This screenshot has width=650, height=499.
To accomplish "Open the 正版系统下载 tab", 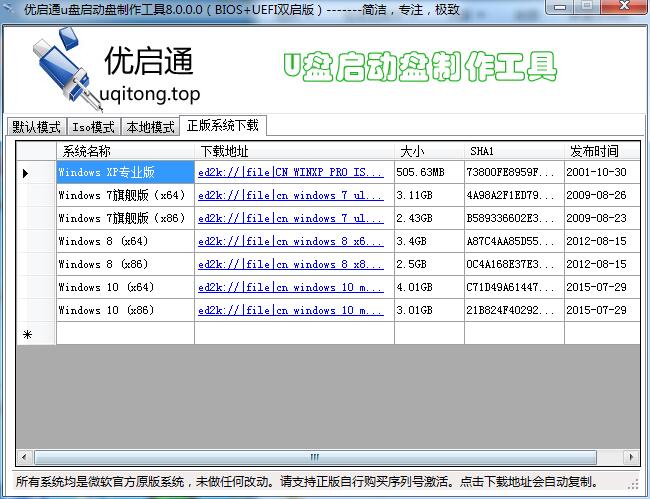I will point(222,125).
